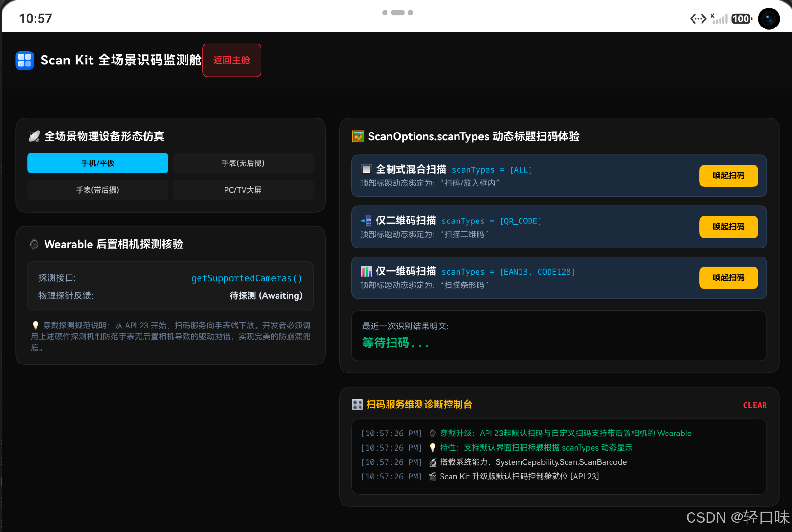Click the watch icon beside Wearable 后置相机探测核验
The width and height of the screenshot is (792, 532).
(x=34, y=244)
